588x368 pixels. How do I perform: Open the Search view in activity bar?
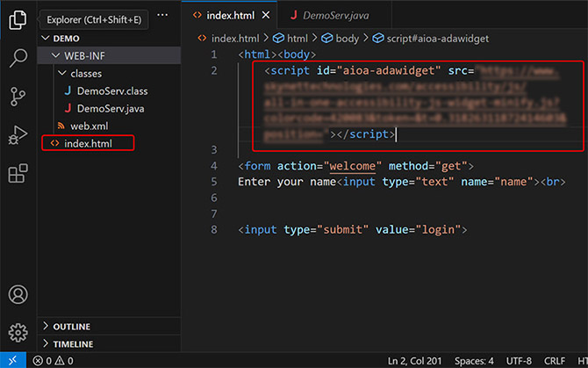tap(18, 58)
